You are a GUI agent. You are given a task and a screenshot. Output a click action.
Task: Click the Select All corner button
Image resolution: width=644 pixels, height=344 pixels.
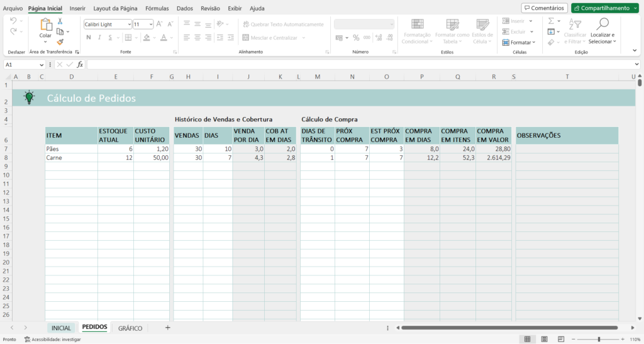pos(8,77)
